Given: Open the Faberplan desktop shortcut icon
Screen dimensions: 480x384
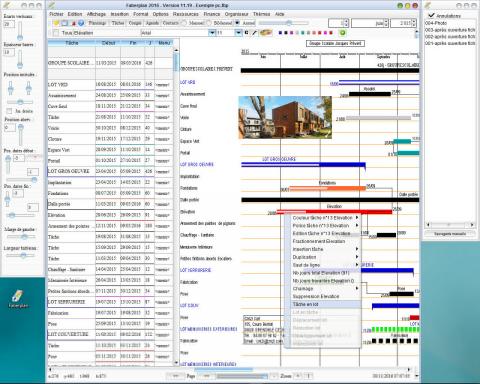Looking at the screenshot, I should click(x=18, y=298).
